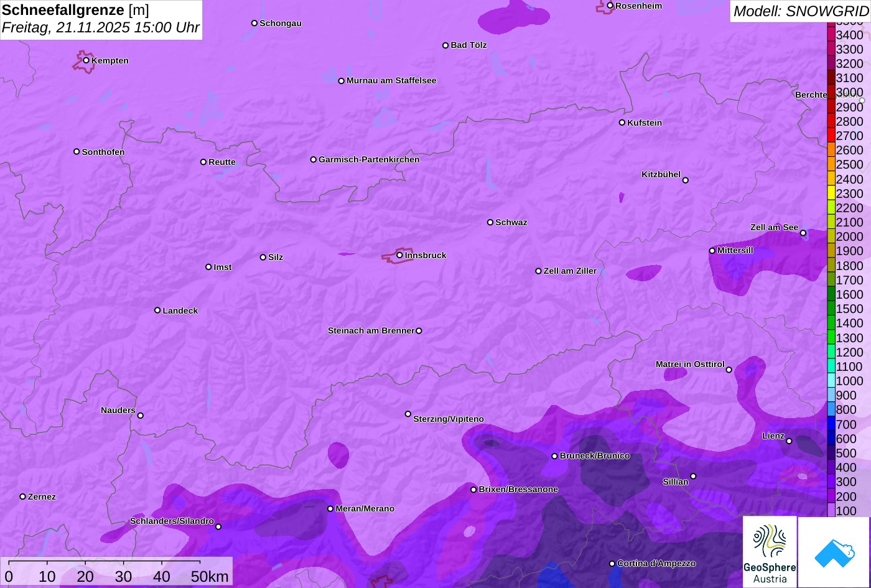
Task: Select the Cortina d'Ampezzo marker dot
Action: click(612, 564)
